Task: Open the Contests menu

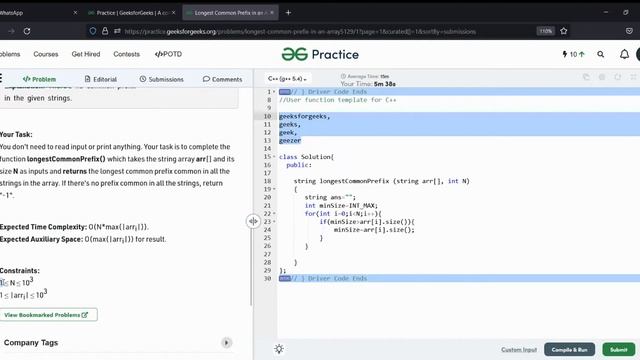Action: [127, 54]
